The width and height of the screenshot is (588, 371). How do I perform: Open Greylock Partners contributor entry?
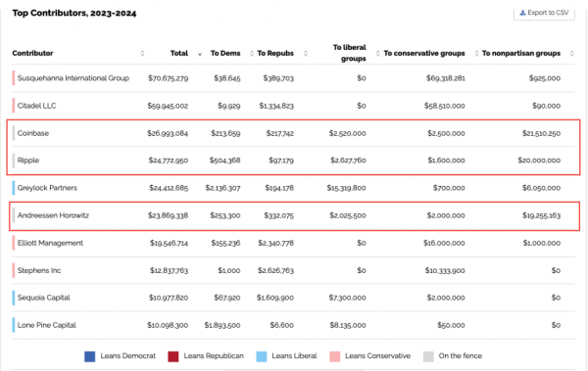click(x=47, y=188)
